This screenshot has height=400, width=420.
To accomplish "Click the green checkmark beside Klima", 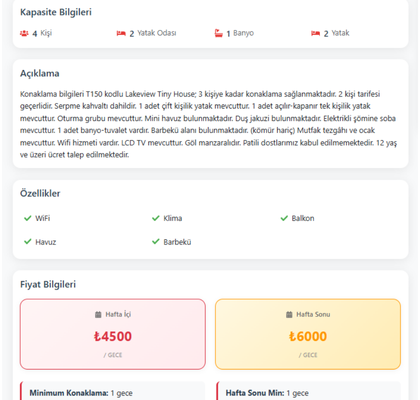I will [156, 218].
